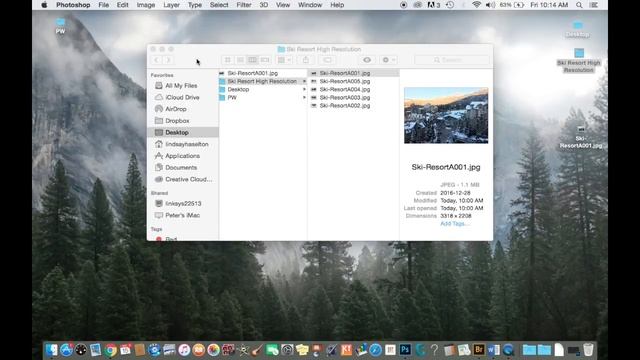
Task: Select Ski Resort High Resolution folder row
Action: [x=262, y=81]
